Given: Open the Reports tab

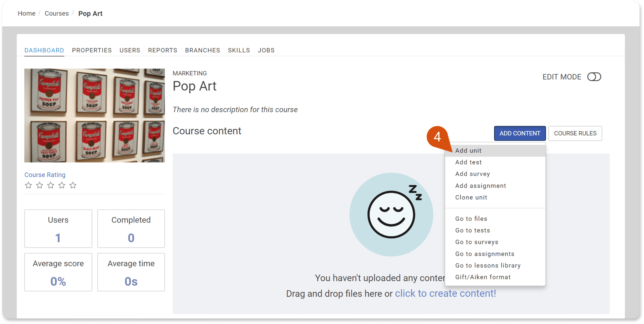Looking at the screenshot, I should (162, 50).
